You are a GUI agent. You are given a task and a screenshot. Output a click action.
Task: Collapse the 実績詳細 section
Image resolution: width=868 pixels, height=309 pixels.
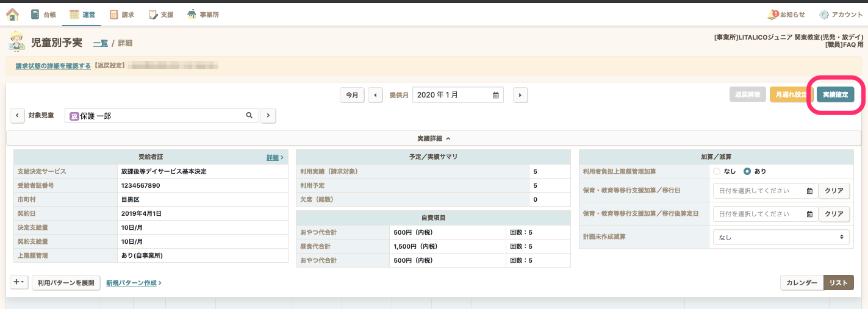[434, 139]
